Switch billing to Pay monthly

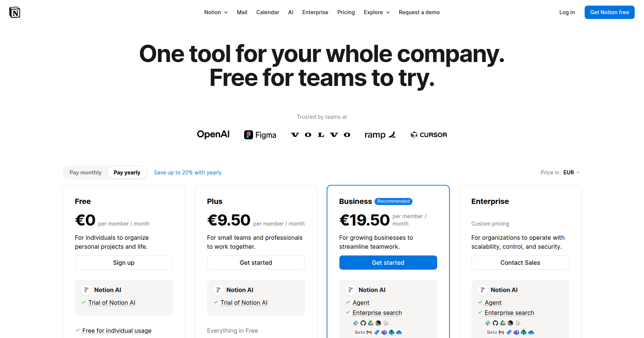pos(85,173)
